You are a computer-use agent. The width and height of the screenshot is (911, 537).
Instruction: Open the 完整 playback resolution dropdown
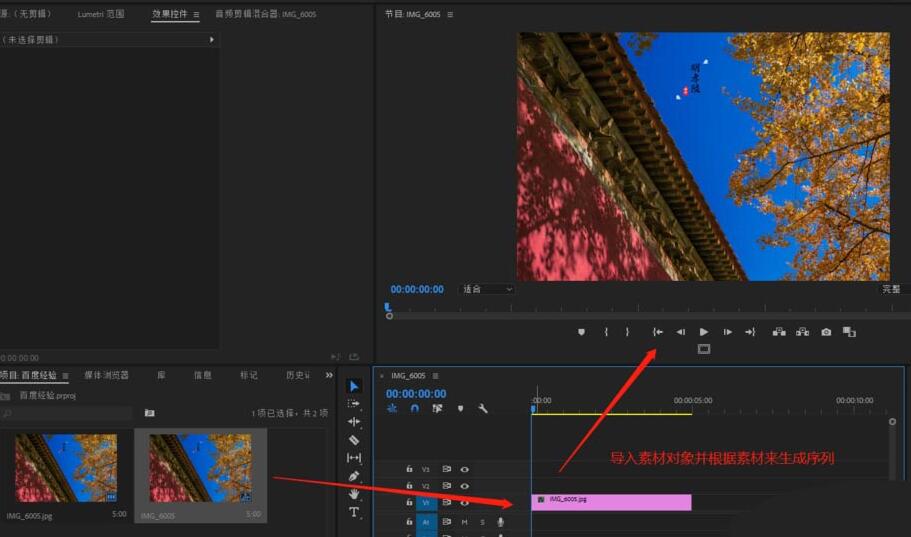[x=890, y=289]
